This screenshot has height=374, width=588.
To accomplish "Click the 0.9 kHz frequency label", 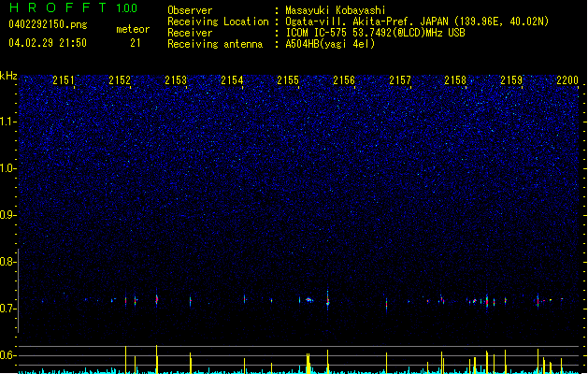I will (x=7, y=215).
